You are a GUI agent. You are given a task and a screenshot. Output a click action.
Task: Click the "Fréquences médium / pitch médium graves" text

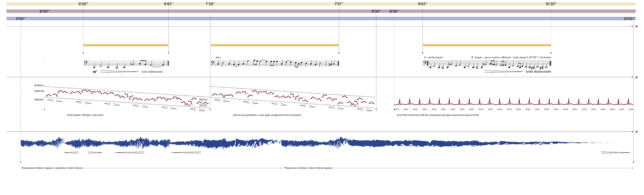pos(308,168)
